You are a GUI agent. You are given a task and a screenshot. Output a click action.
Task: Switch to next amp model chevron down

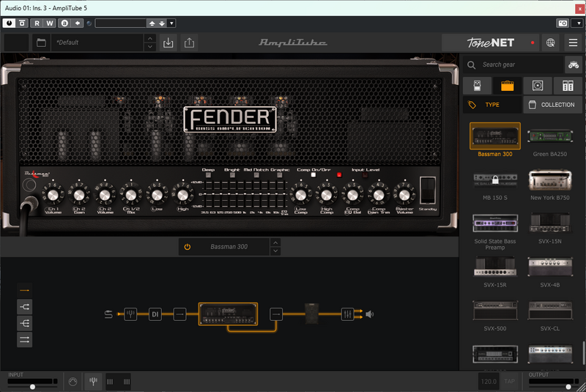point(275,251)
